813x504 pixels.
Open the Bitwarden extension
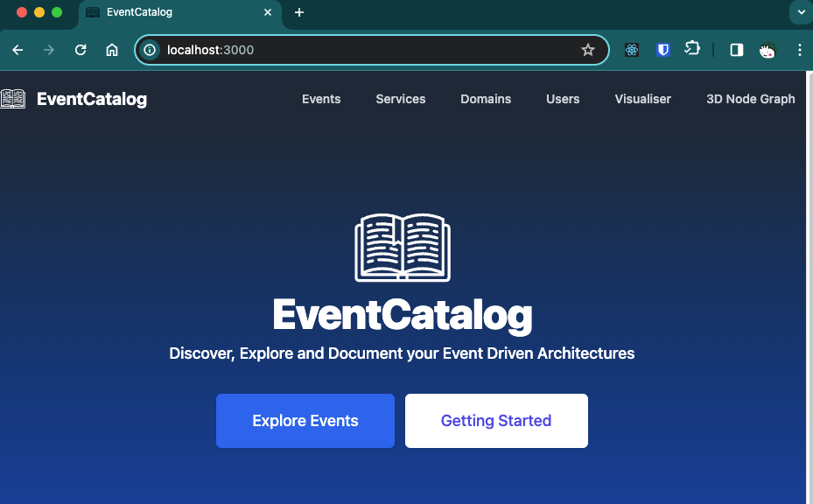point(662,50)
